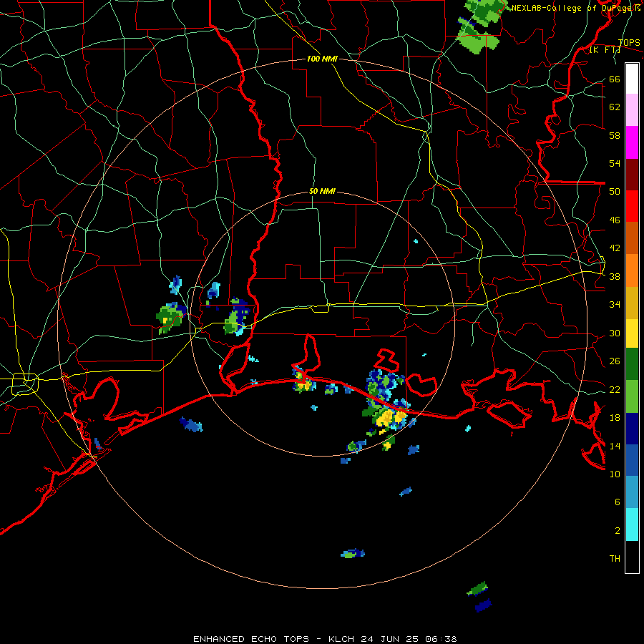Click the "KLCH" radar site identifier
The image size is (644, 644).
point(343,639)
